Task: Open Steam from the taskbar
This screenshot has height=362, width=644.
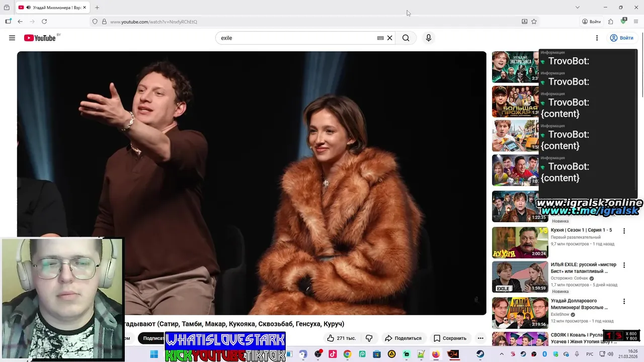Action: click(480, 354)
